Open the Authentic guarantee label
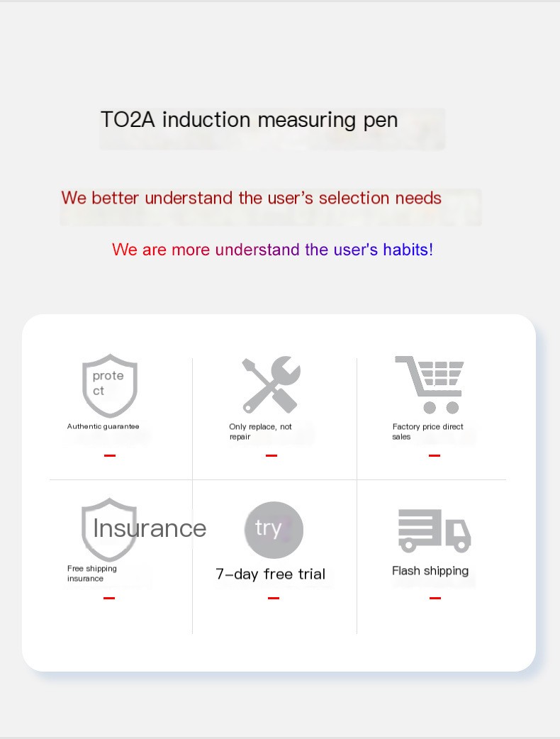Image resolution: width=560 pixels, height=739 pixels. 103,426
